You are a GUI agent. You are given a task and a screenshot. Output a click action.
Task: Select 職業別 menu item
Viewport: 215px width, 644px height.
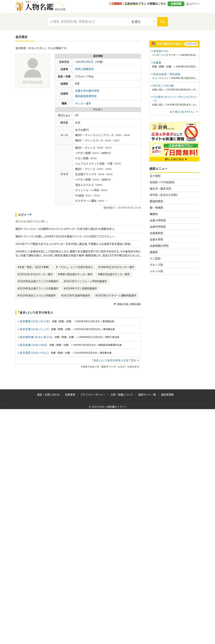(174, 214)
